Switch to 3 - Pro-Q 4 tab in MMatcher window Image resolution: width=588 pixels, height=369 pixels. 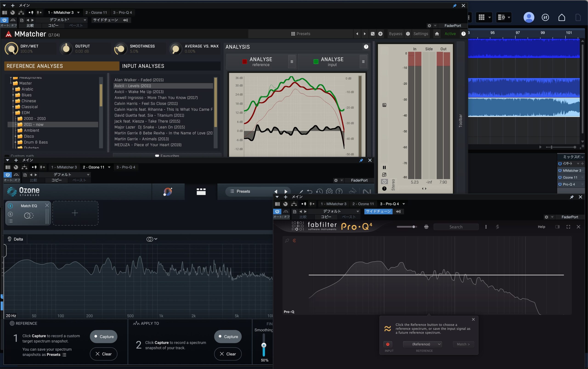[122, 13]
